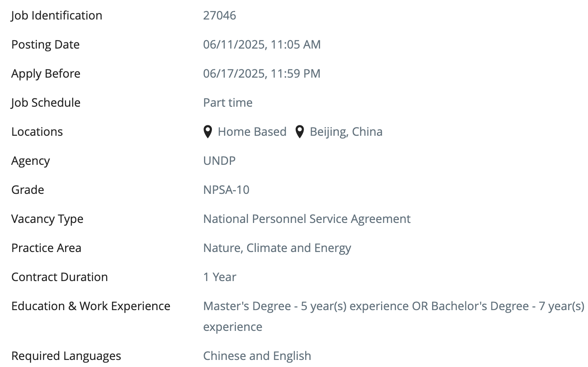Select the Beijing, China location text
This screenshot has height=367, width=588.
[346, 132]
